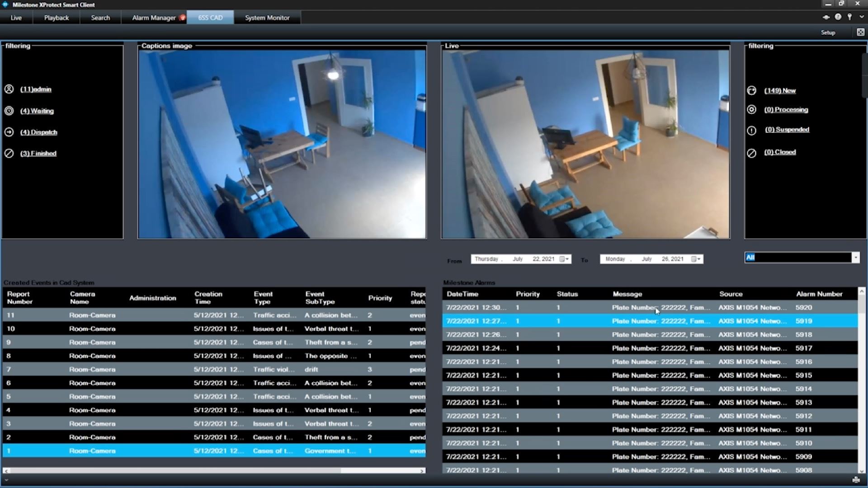
Task: Click the Captions image camera view
Action: point(282,144)
